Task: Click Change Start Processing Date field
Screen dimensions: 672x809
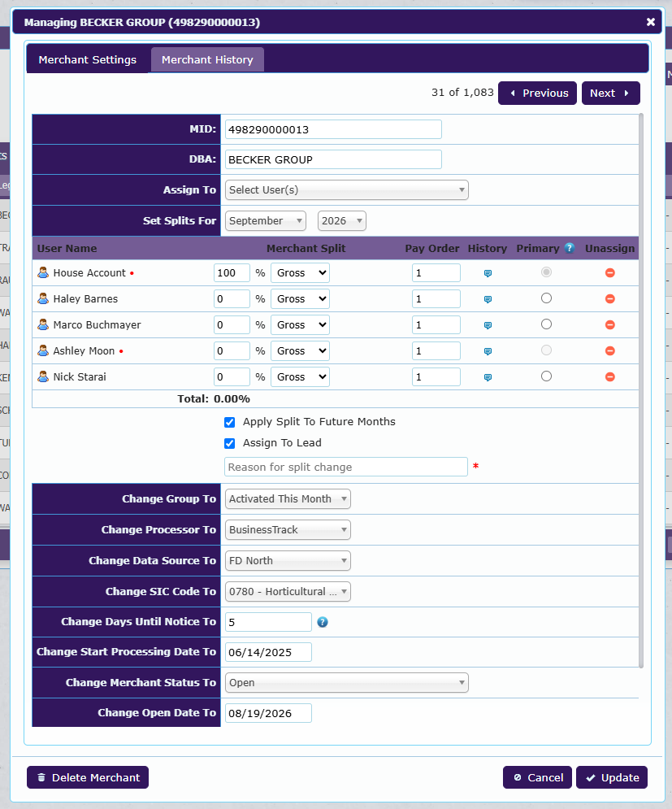Action: point(268,652)
